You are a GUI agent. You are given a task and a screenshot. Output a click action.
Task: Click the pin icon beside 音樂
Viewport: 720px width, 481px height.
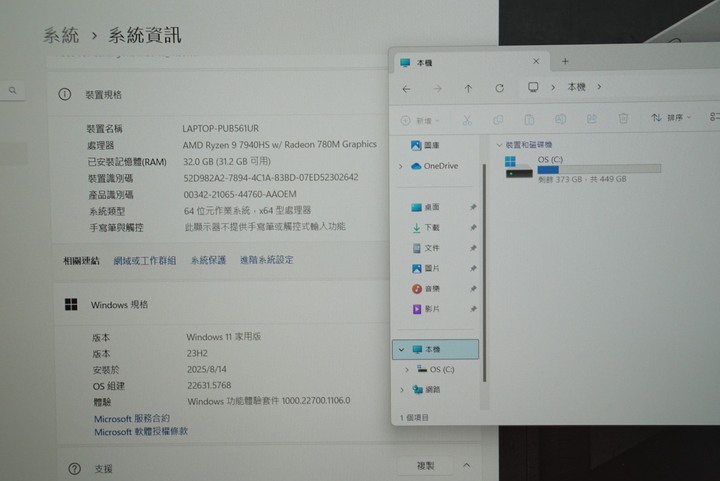click(x=473, y=289)
